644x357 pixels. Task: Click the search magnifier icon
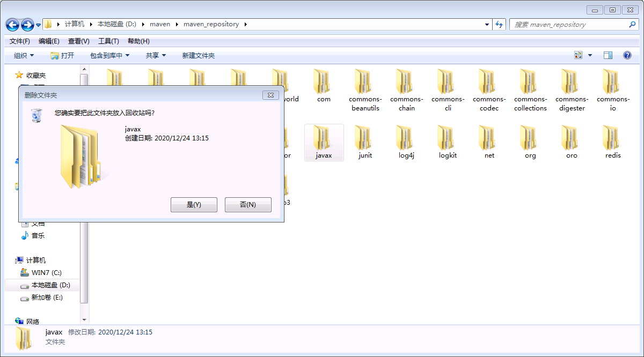coord(632,24)
